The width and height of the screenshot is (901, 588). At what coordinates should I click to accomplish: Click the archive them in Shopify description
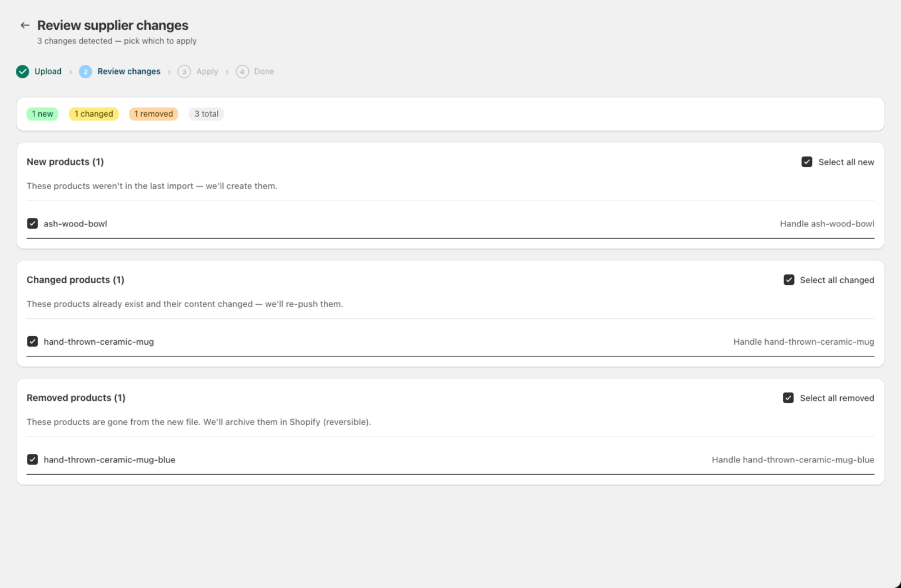pos(199,422)
